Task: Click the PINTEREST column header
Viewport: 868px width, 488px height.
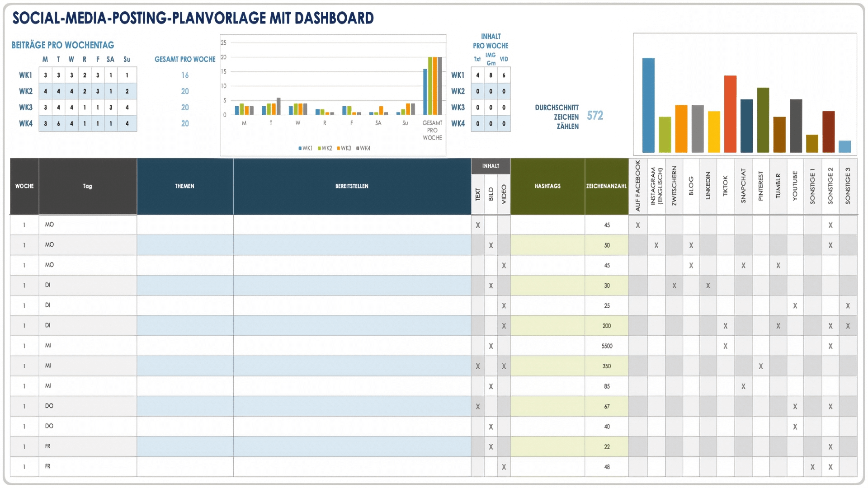Action: 760,186
